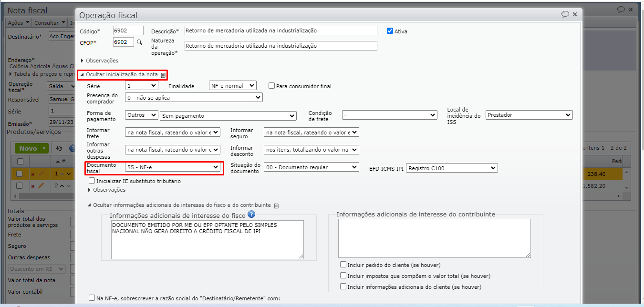Open Ações menu in Nota fiscal window
The width and height of the screenshot is (644, 307).
pyautogui.click(x=19, y=23)
